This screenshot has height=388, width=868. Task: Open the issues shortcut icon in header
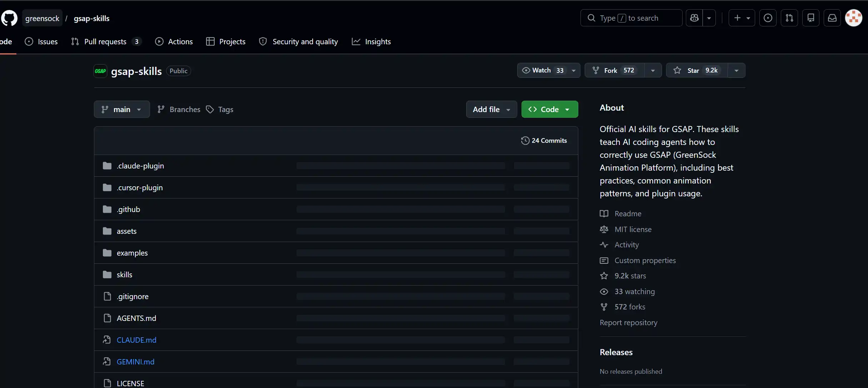pos(768,18)
